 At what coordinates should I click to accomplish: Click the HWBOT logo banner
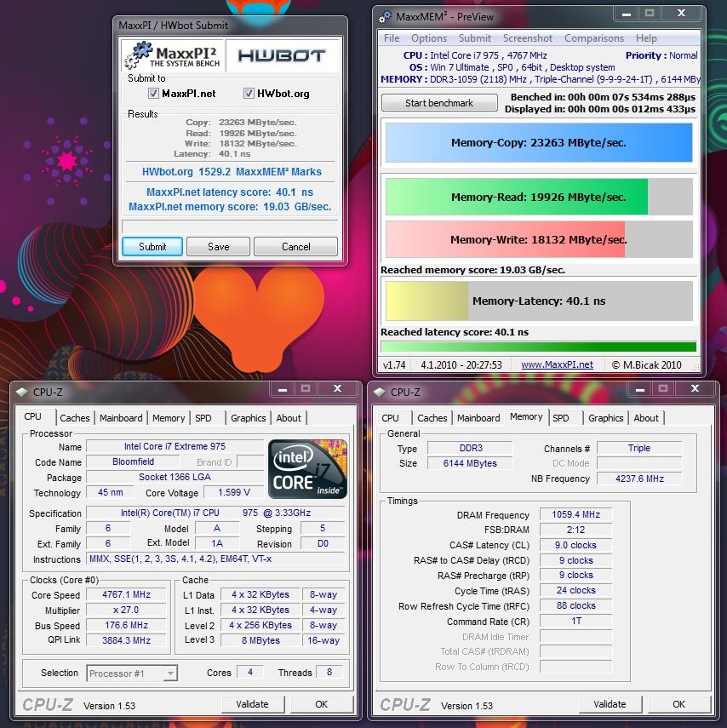pyautogui.click(x=283, y=55)
